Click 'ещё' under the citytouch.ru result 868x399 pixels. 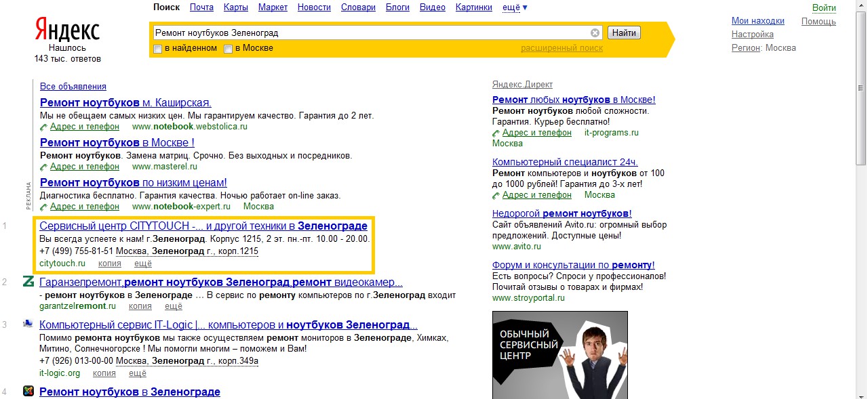143,263
